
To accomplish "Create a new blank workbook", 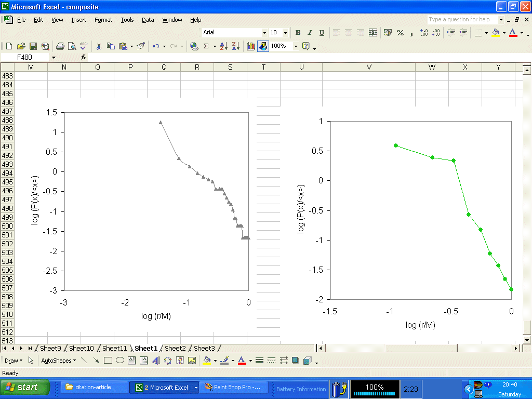I will (x=9, y=46).
